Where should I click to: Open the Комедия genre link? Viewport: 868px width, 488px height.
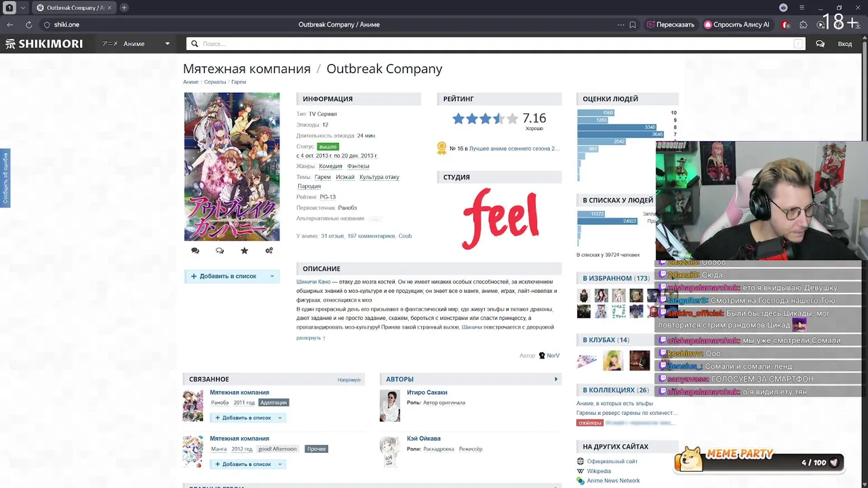click(331, 166)
